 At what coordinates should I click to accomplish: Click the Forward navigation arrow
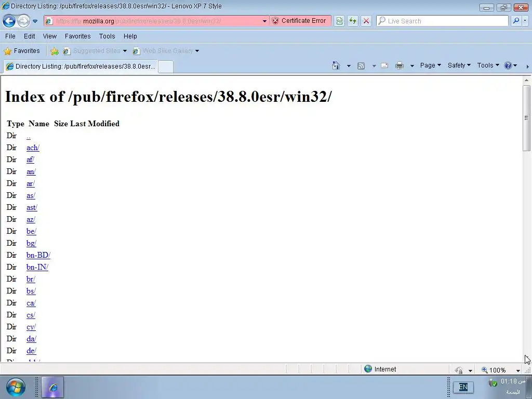pos(23,21)
